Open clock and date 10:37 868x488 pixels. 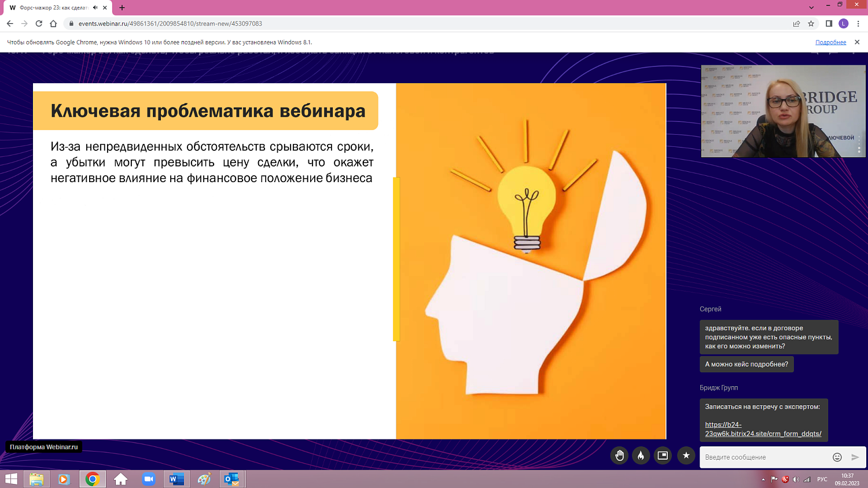point(847,479)
